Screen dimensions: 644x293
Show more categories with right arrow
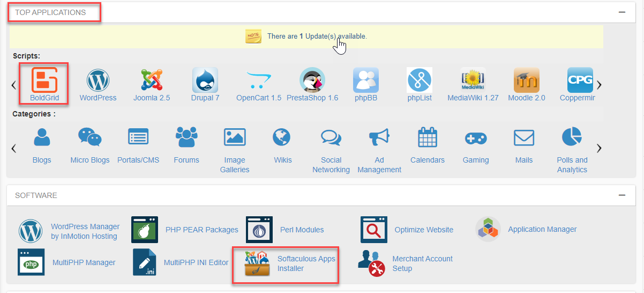600,148
